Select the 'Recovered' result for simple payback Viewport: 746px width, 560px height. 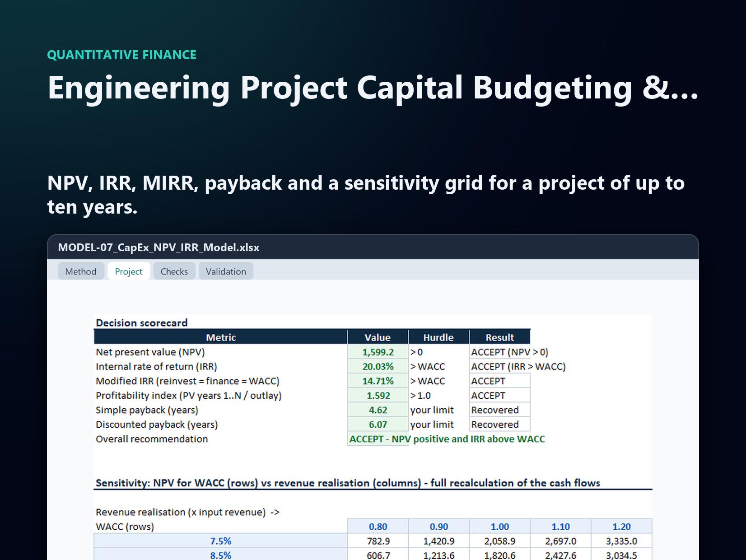click(500, 410)
